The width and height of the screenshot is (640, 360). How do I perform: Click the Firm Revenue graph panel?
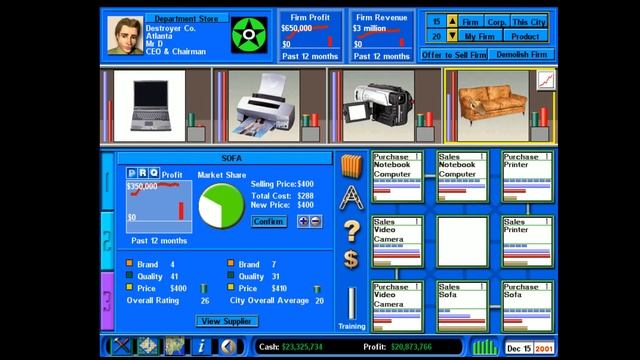(x=382, y=37)
